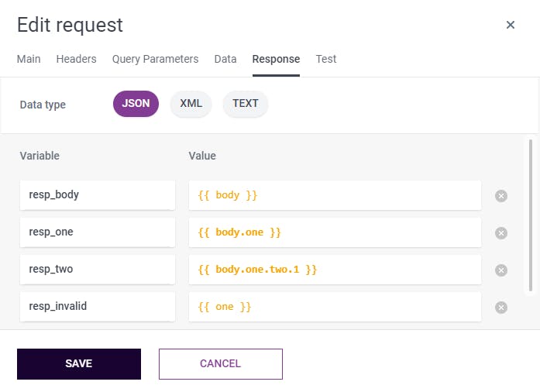Click the resp_invalid variable name field
Screen dimensions: 540x392
(x=97, y=307)
